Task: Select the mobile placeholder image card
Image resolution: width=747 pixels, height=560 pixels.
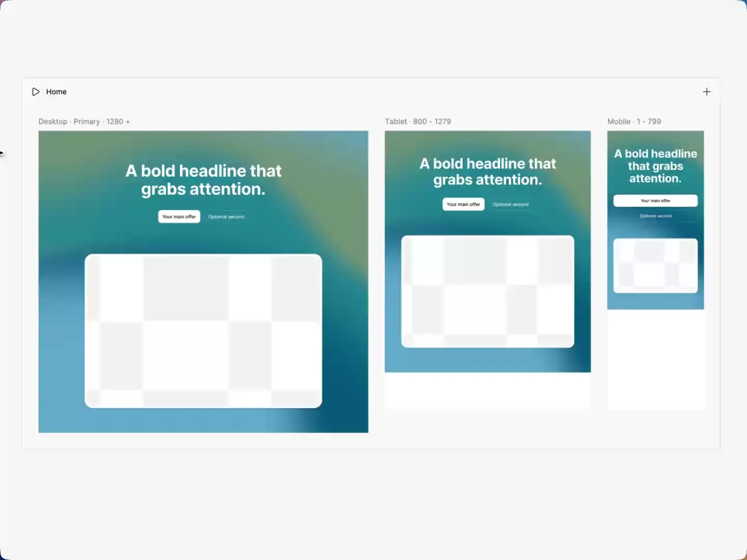Action: click(655, 265)
